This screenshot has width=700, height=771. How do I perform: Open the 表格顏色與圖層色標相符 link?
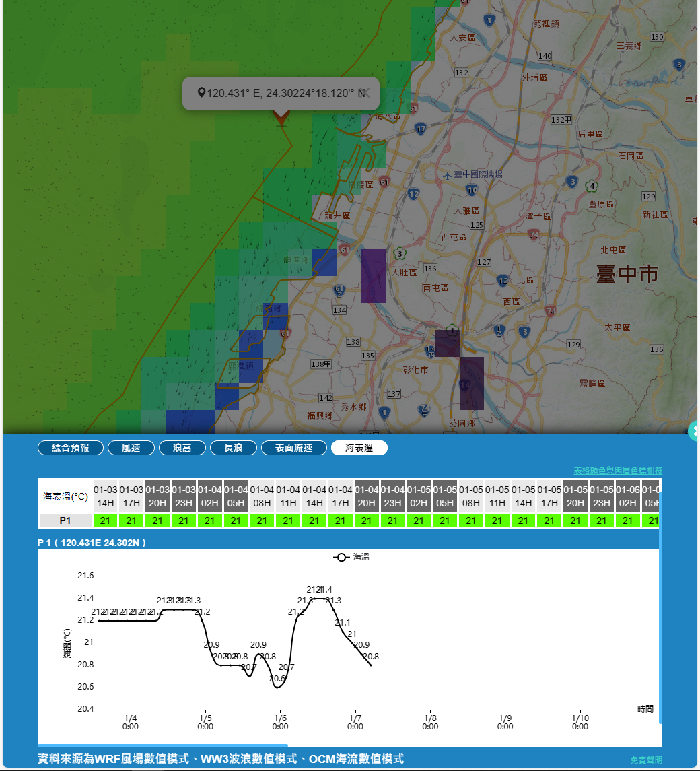[x=618, y=470]
